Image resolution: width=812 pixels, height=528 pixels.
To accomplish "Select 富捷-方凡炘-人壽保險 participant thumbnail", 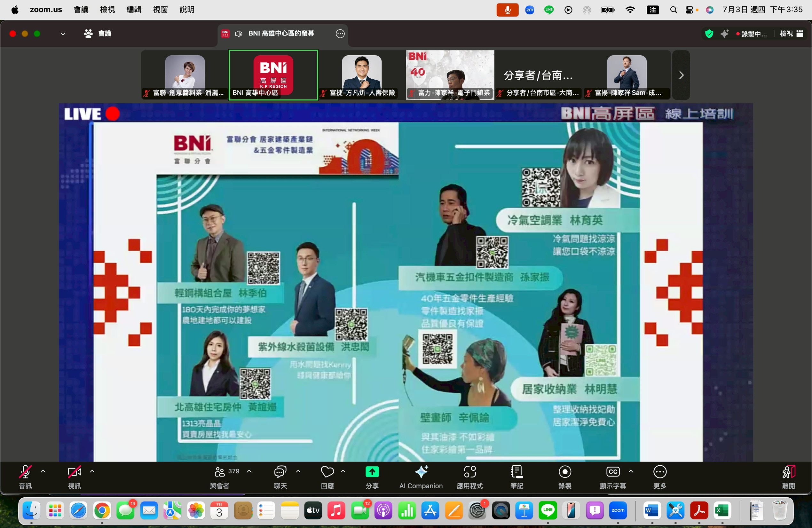I will tap(362, 75).
